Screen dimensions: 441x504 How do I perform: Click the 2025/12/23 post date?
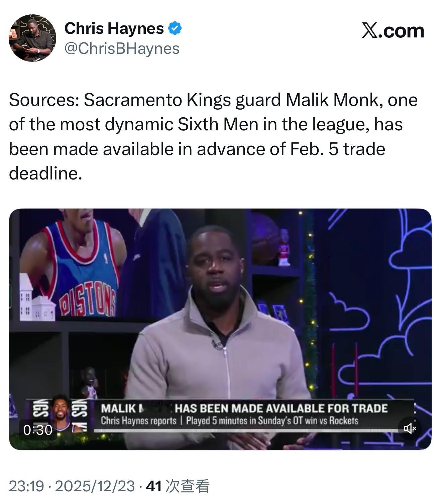pos(95,486)
